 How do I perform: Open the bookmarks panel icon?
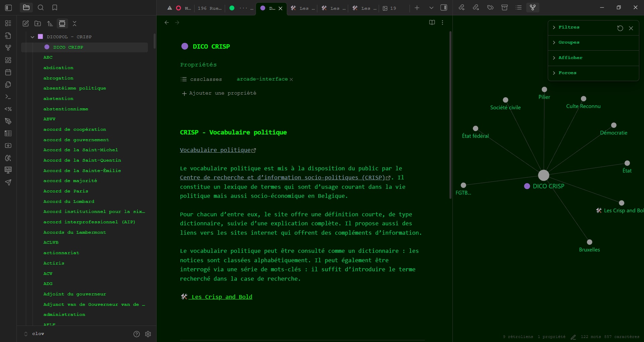(x=55, y=7)
